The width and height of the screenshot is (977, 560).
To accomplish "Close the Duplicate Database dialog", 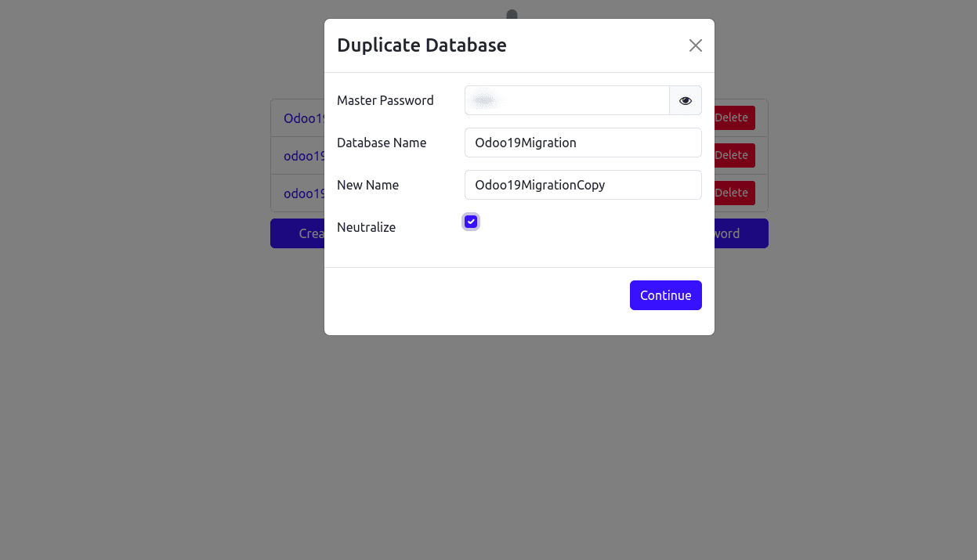I will pyautogui.click(x=695, y=45).
